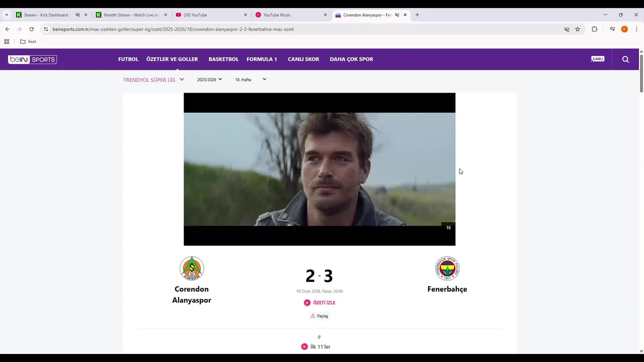Open the FORMULA 1 menu
Viewport: 644px width, 362px height.
pos(262,59)
